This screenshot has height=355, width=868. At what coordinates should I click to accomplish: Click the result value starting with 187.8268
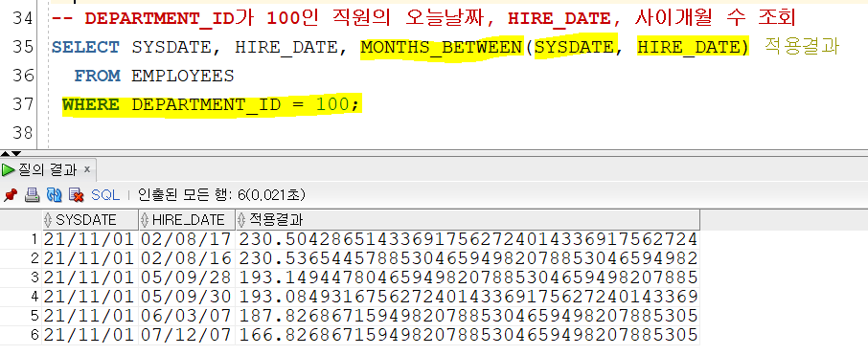[468, 316]
